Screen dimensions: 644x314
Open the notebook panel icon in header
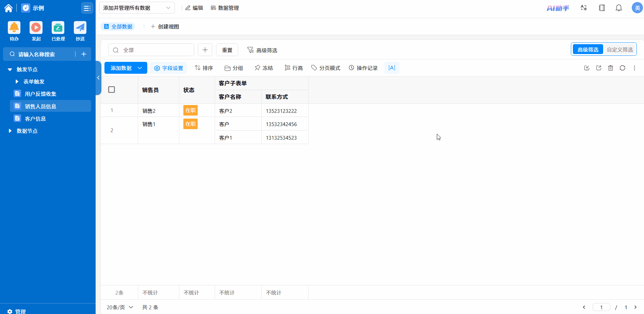[x=602, y=8]
